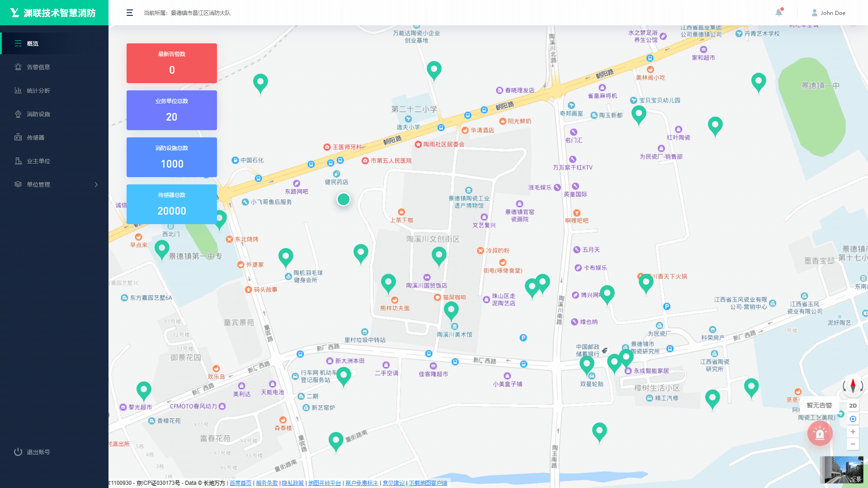This screenshot has width=868, height=488.
Task: Click green marker left of 景德镇一中
Action: (759, 83)
